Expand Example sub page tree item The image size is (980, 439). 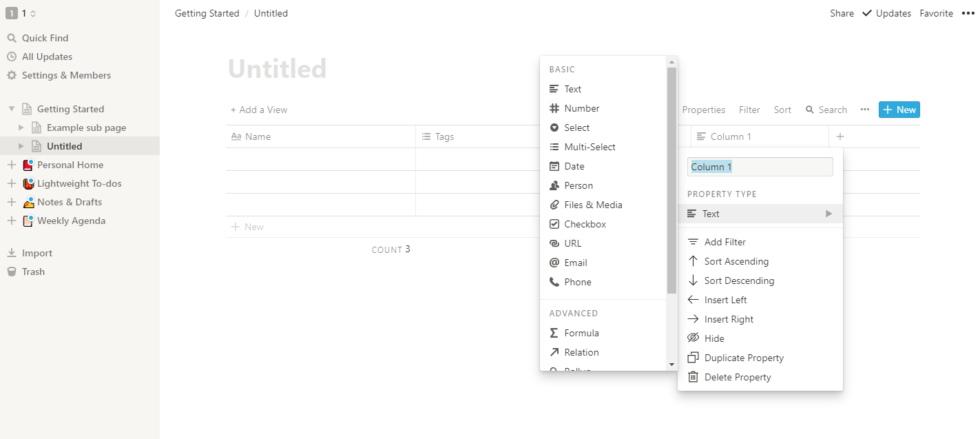[x=21, y=127]
